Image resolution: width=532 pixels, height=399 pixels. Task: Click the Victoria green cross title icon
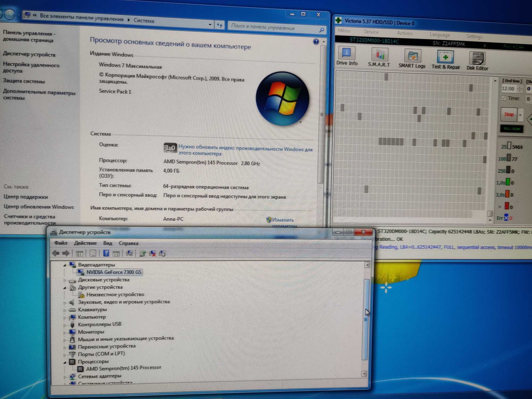tap(338, 20)
